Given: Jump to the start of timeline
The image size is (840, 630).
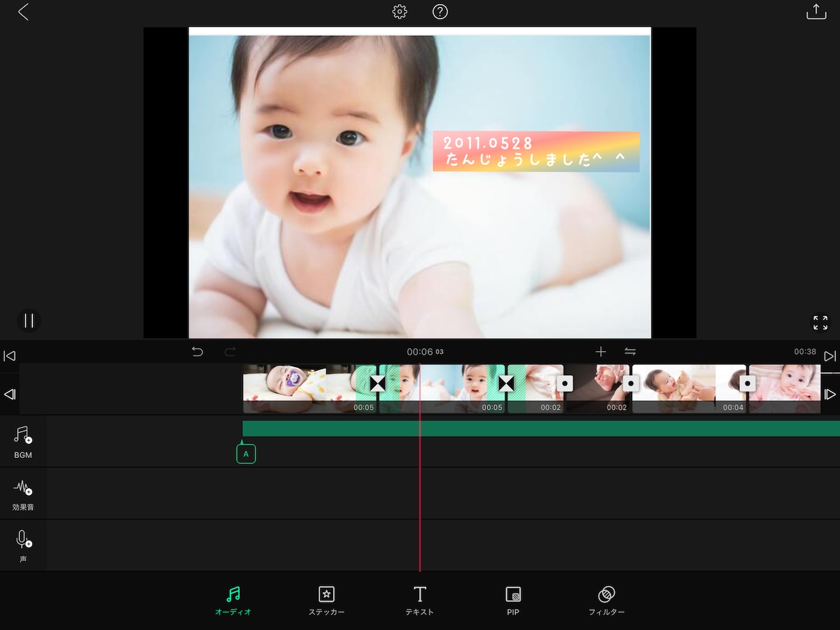Looking at the screenshot, I should [x=10, y=356].
